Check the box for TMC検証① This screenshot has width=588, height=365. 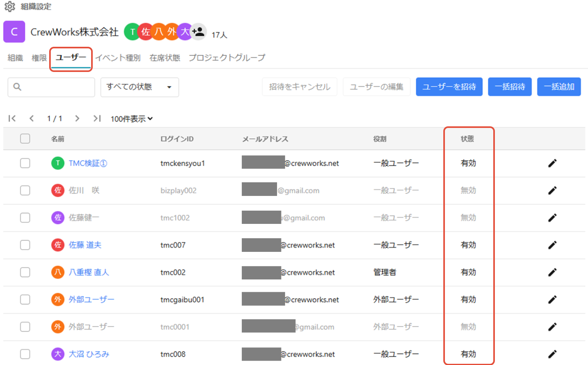coord(25,163)
